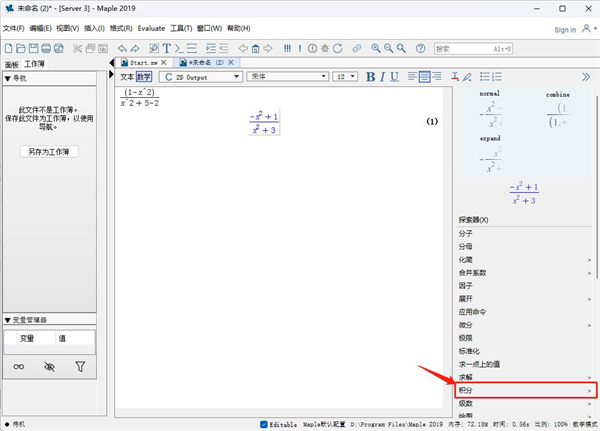This screenshot has height=431, width=600.
Task: Click the 另存为工作簿 button
Action: (x=48, y=152)
